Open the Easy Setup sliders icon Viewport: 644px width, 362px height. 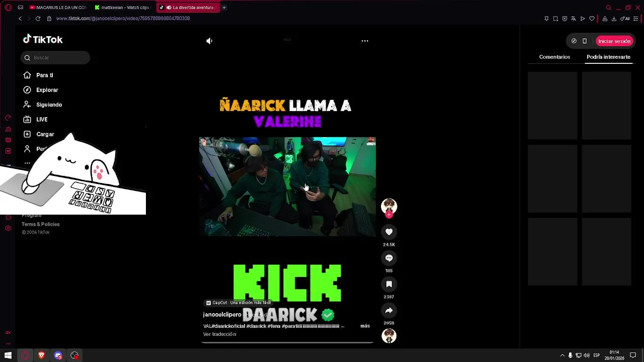636,19
